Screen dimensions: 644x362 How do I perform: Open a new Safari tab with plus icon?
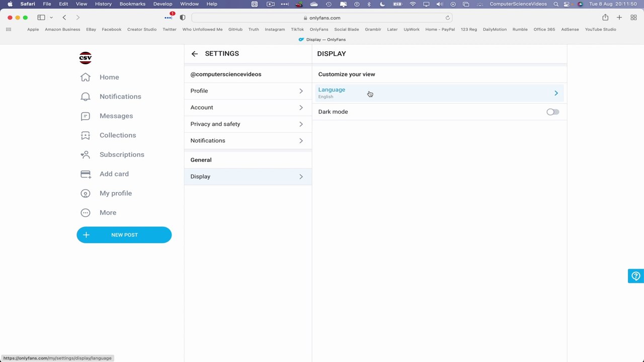point(619,18)
